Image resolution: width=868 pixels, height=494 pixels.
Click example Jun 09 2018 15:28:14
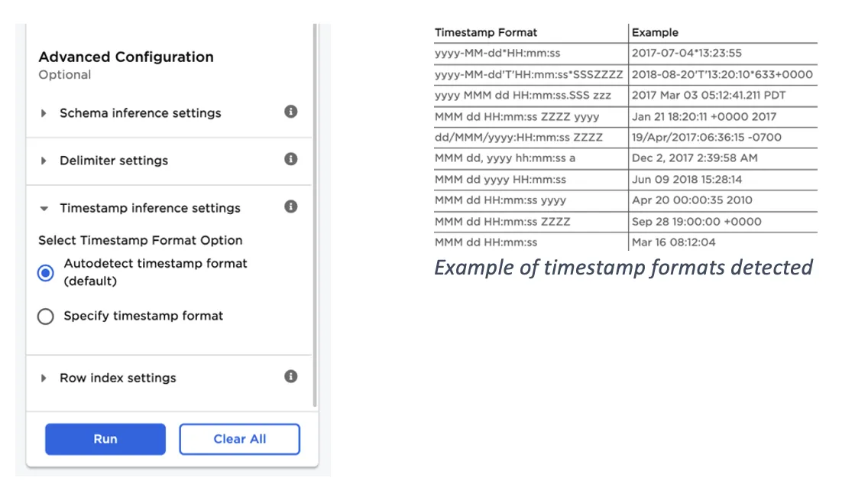(686, 180)
